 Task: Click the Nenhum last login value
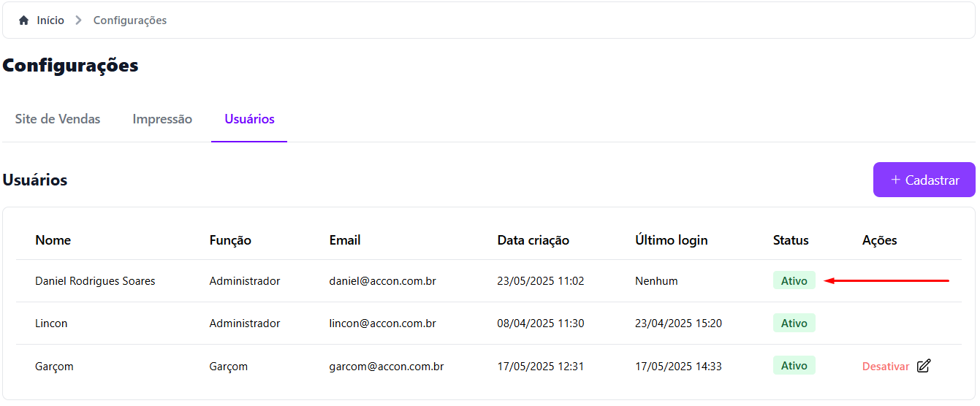pos(656,281)
